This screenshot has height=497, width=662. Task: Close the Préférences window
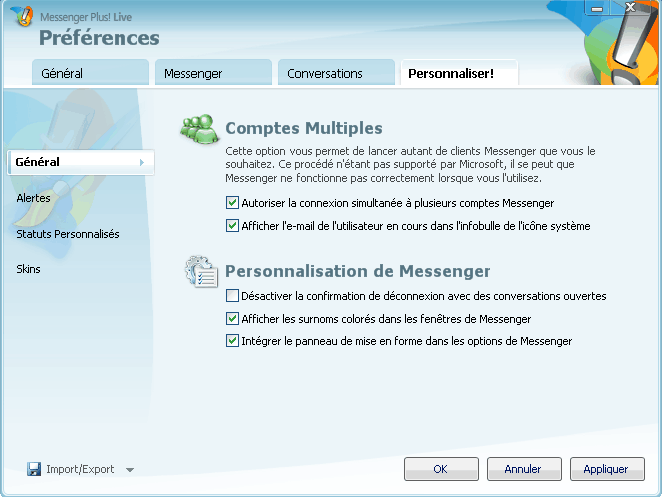tap(631, 7)
